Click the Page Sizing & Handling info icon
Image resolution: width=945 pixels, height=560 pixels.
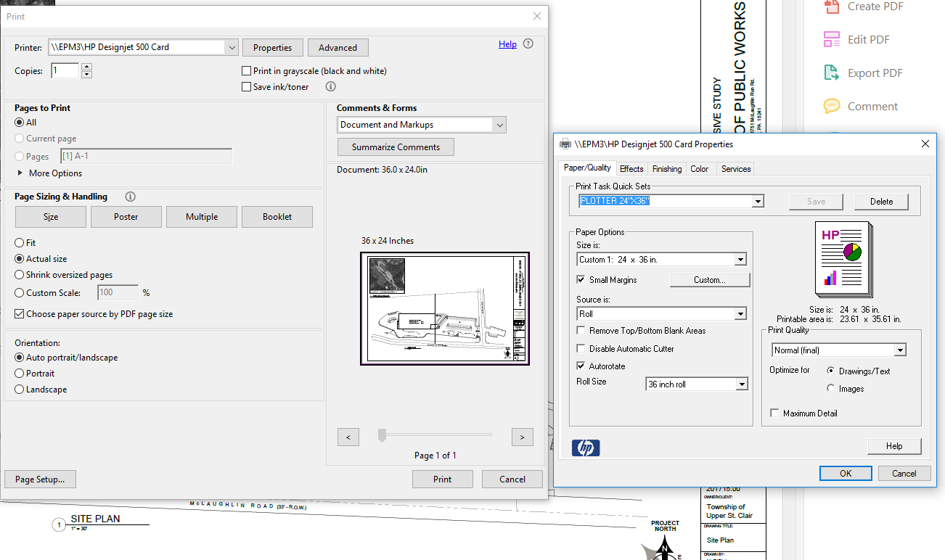[x=130, y=197]
